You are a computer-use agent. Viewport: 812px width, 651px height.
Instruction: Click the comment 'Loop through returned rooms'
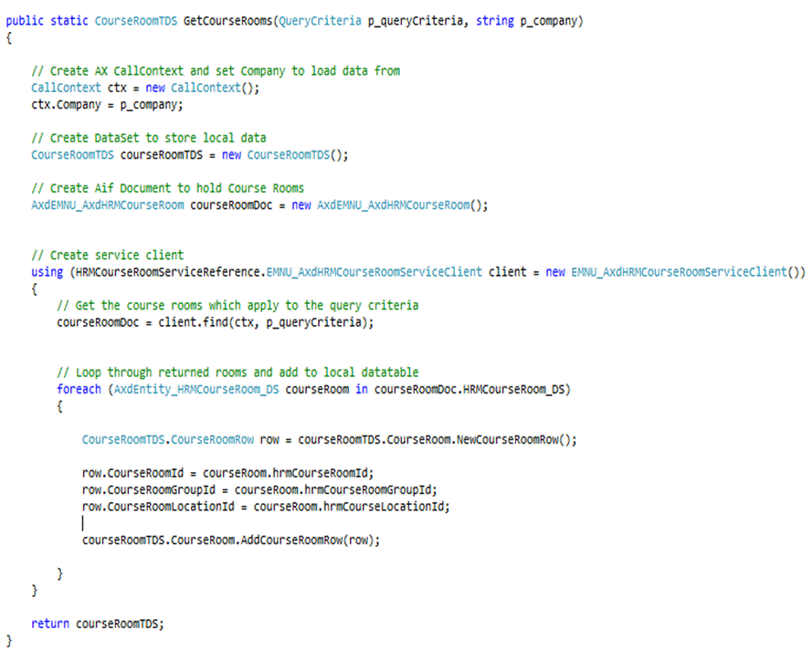237,373
